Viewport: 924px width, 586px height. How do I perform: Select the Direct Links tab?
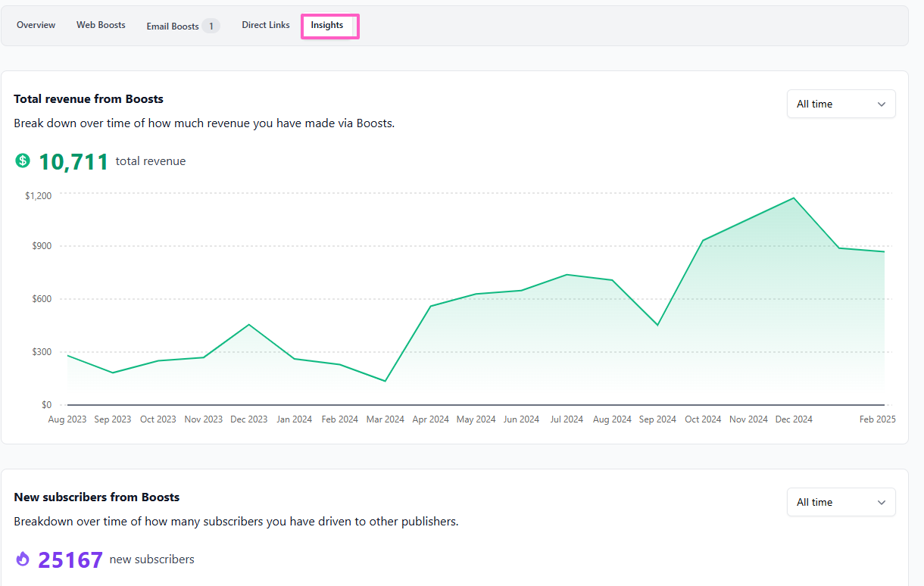tap(266, 25)
